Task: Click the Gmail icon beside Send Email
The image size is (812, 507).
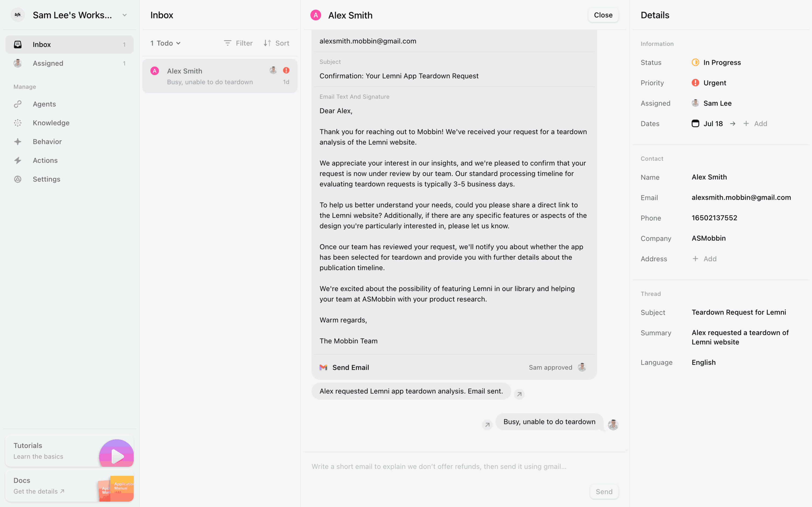Action: click(x=323, y=368)
